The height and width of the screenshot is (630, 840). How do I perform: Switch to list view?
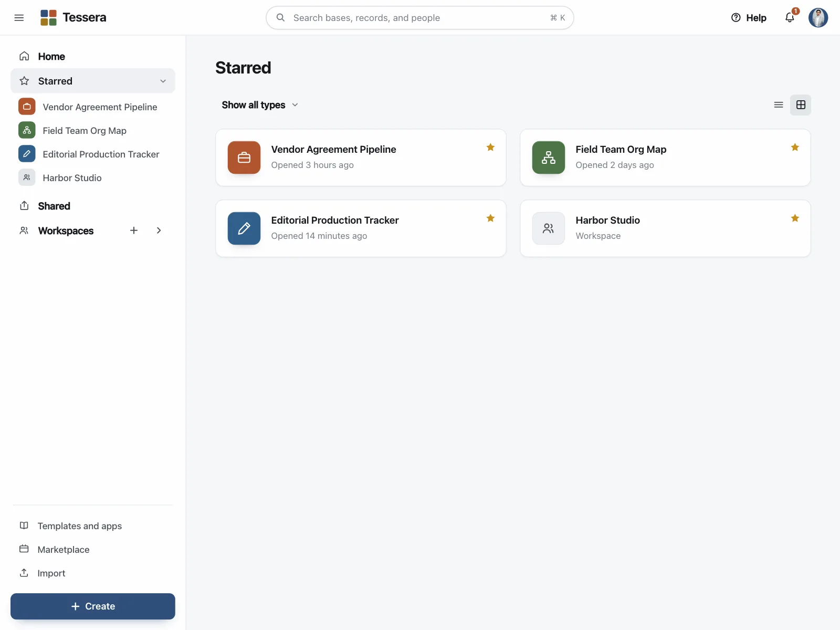click(x=779, y=105)
